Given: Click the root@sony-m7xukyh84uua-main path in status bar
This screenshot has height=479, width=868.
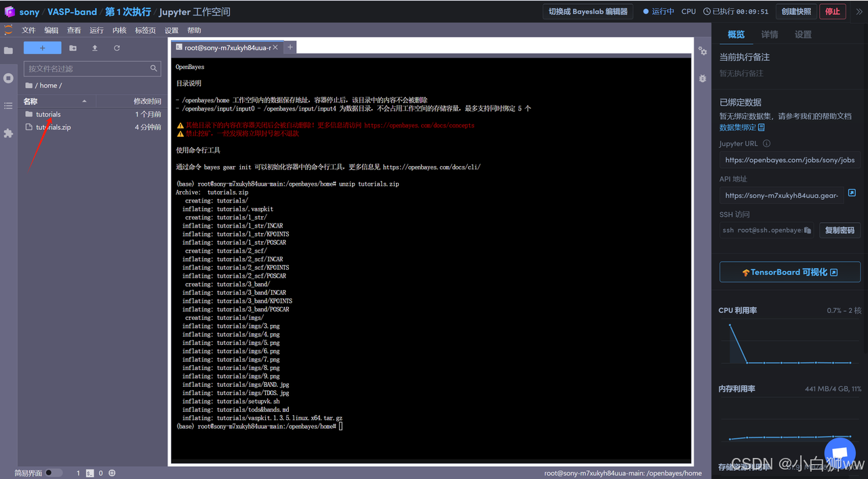Looking at the screenshot, I should point(623,473).
